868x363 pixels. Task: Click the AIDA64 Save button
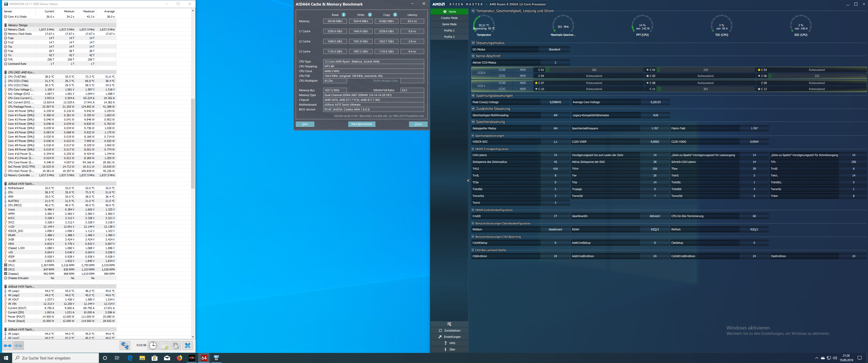pyautogui.click(x=305, y=124)
